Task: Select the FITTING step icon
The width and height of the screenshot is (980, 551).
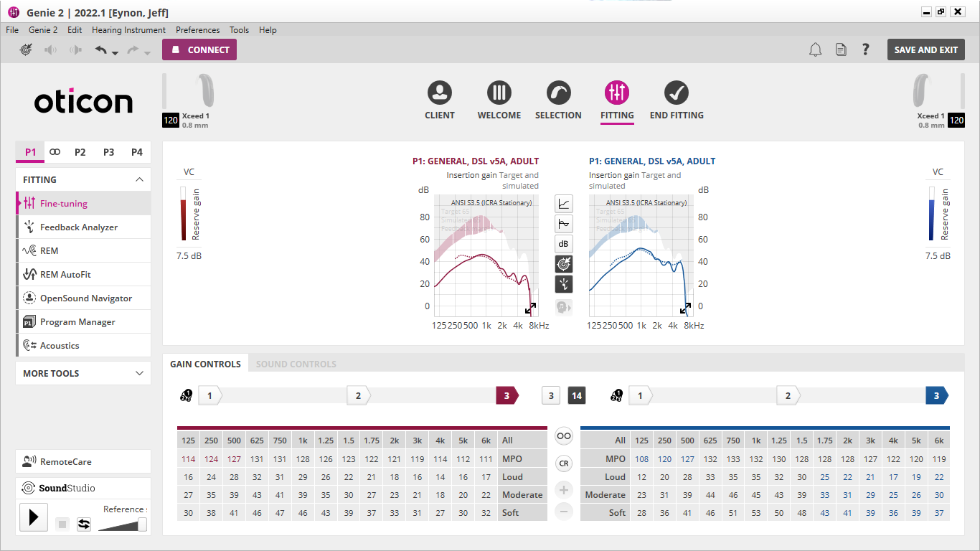Action: pyautogui.click(x=617, y=93)
